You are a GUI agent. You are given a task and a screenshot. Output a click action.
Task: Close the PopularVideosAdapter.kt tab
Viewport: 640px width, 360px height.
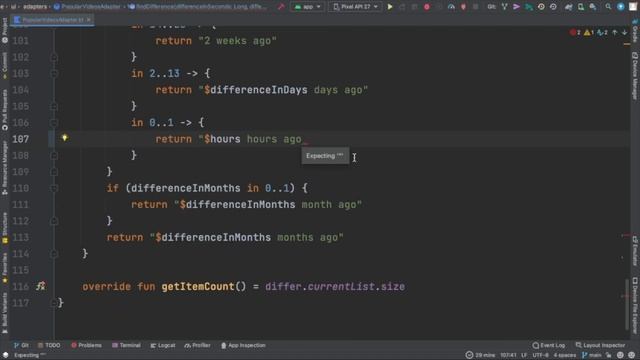89,20
